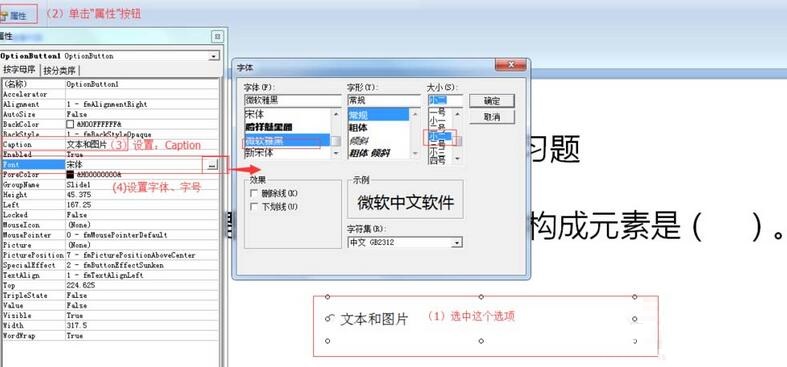Close the 属性 properties panel

(x=217, y=36)
